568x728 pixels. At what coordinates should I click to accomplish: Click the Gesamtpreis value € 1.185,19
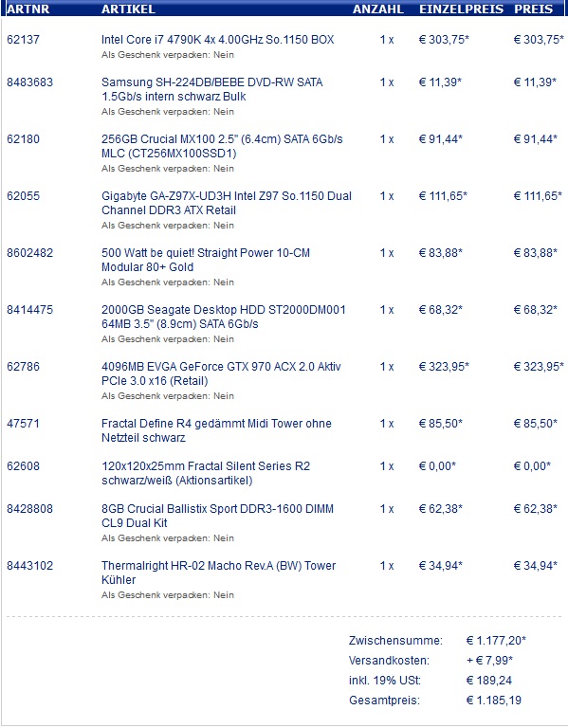494,700
